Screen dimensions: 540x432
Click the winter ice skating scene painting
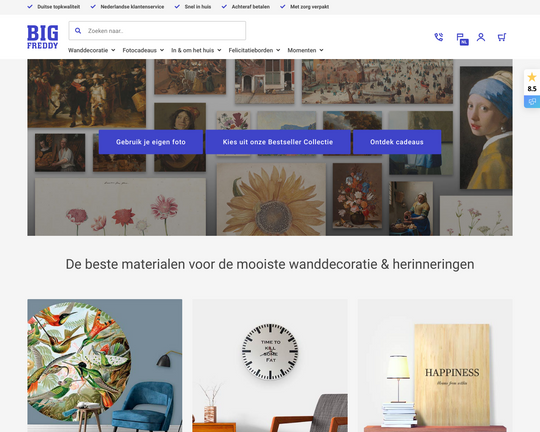(377, 81)
